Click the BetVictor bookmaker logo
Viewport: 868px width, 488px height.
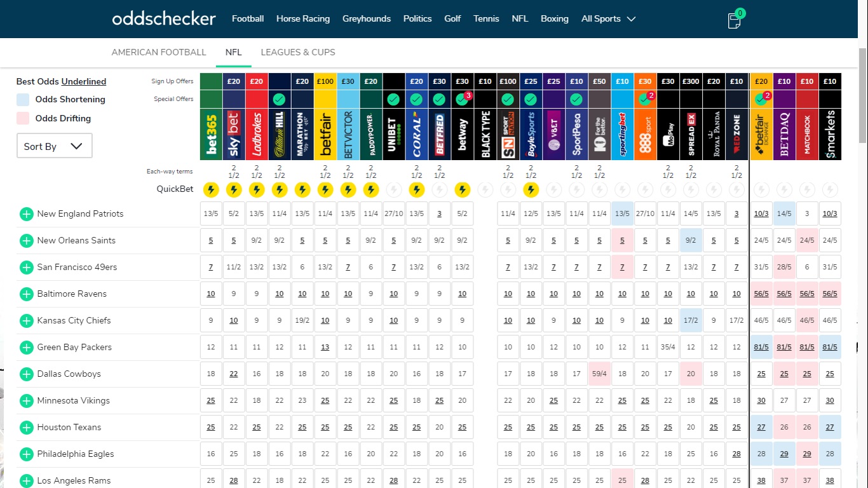point(348,135)
